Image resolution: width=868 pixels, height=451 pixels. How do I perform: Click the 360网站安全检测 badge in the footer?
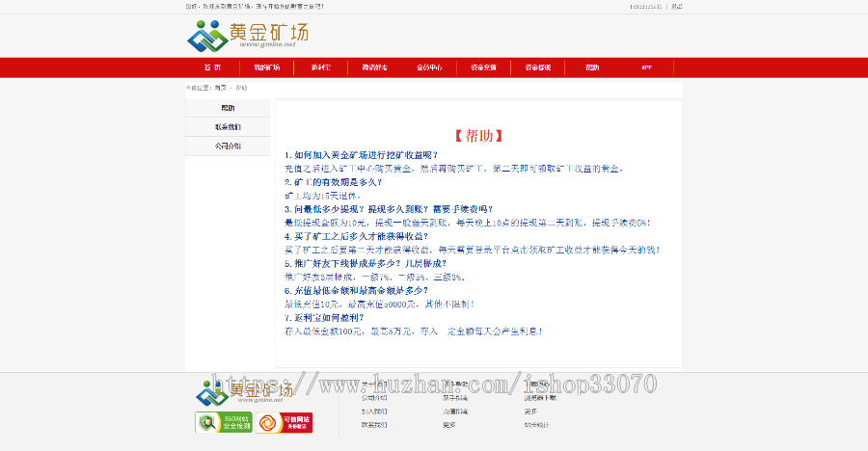(224, 422)
